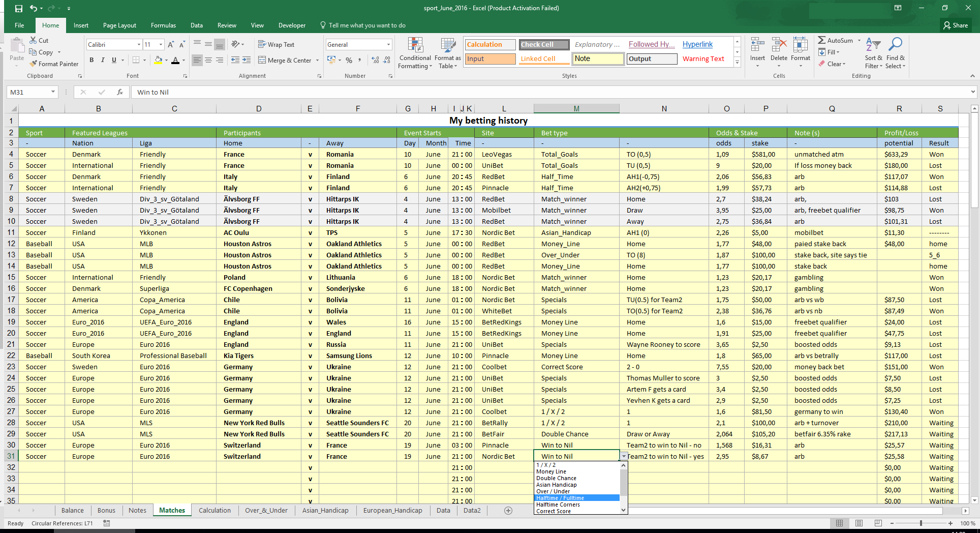This screenshot has width=980, height=533.
Task: Click the AutoSum sigma icon
Action: 821,40
